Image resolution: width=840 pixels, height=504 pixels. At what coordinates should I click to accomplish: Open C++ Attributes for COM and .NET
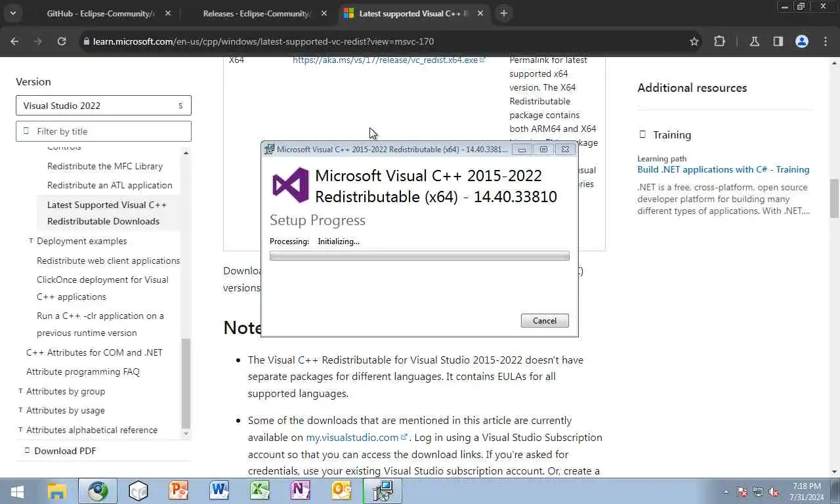(94, 352)
